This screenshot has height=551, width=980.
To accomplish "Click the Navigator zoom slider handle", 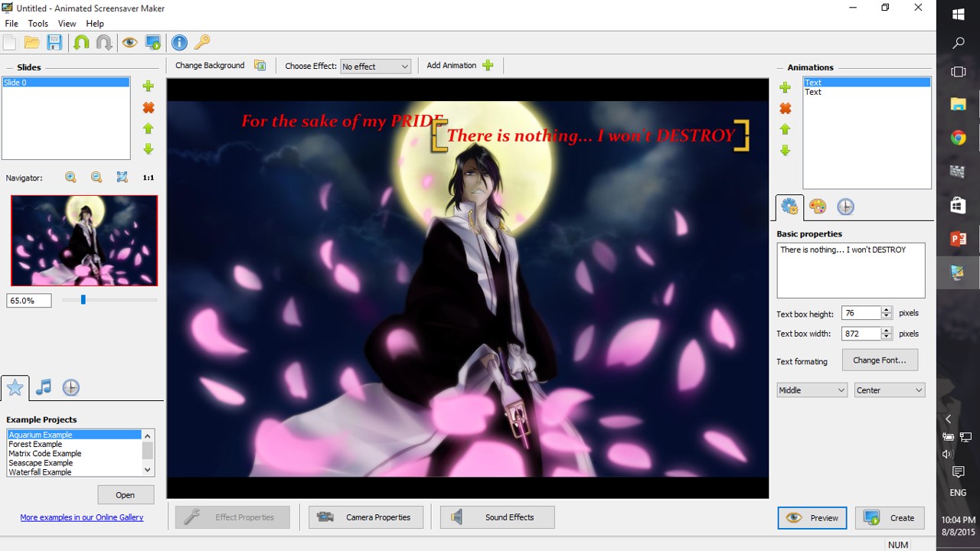I will tap(83, 300).
